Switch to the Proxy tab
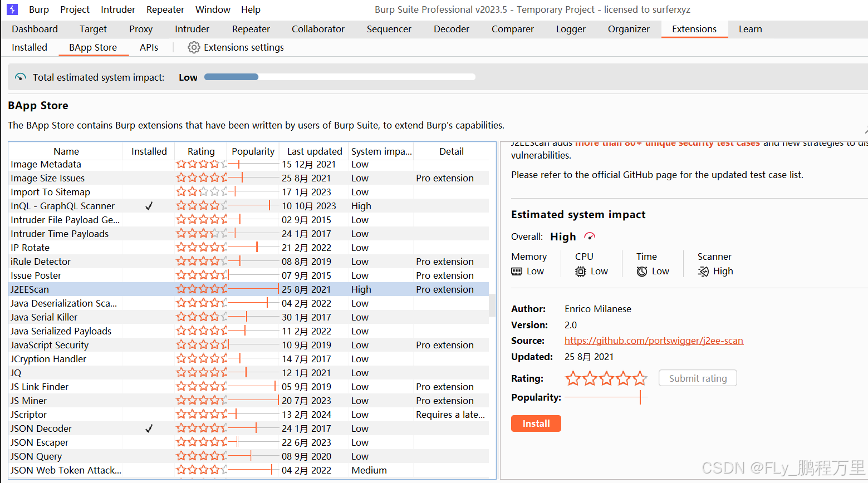The image size is (868, 483). (141, 29)
